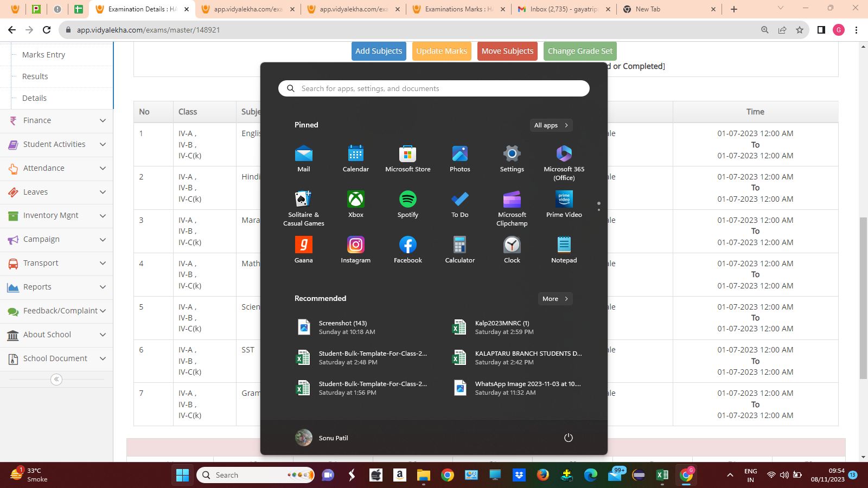Viewport: 868px width, 488px height.
Task: Open Facebook pinned app
Action: click(x=408, y=250)
